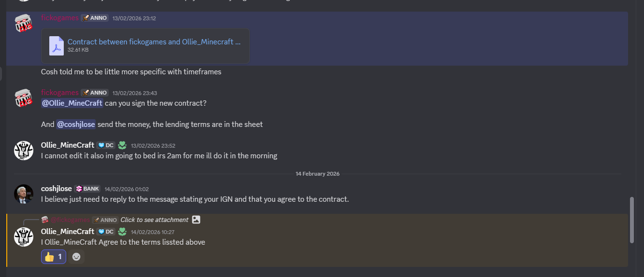Click the Ollie_MineCraft username at 23:52
The height and width of the screenshot is (277, 644).
pos(68,145)
